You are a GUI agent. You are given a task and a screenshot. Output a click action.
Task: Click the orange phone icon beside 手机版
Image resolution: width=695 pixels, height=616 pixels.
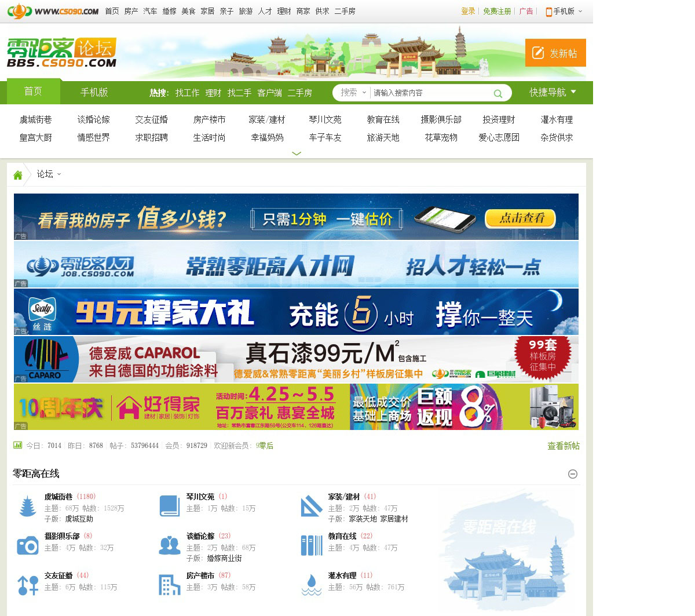pos(548,12)
